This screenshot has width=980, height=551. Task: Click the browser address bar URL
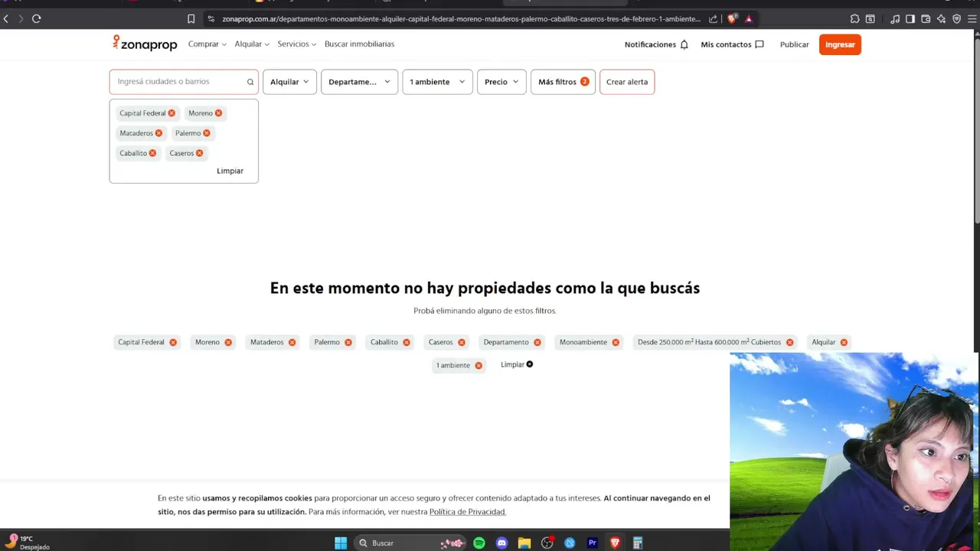click(461, 18)
